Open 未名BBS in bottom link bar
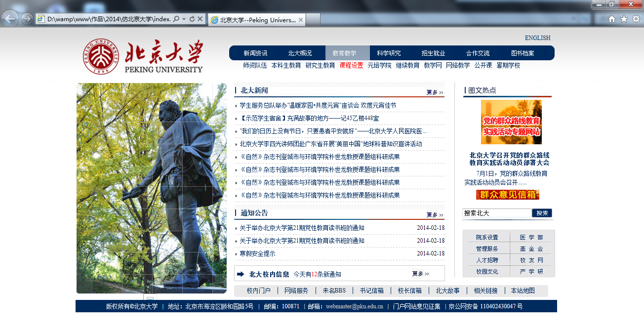The height and width of the screenshot is (335, 644). [x=334, y=291]
